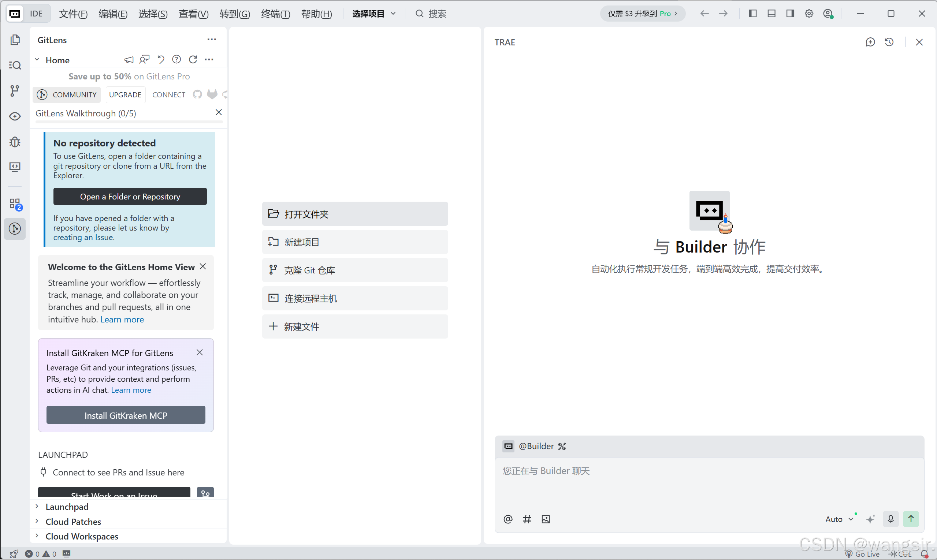Click the voice input microphone icon

pos(890,519)
